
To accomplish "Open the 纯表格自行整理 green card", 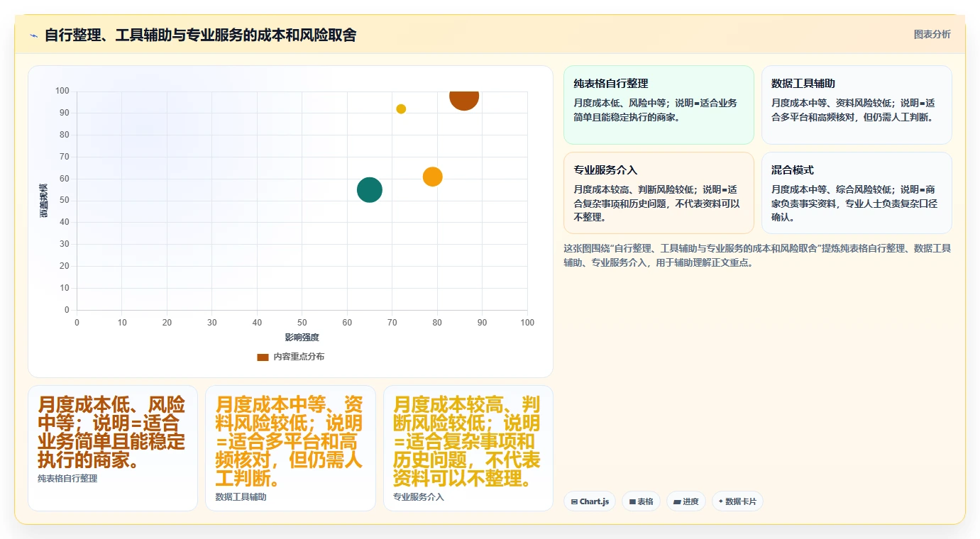I will 659,105.
